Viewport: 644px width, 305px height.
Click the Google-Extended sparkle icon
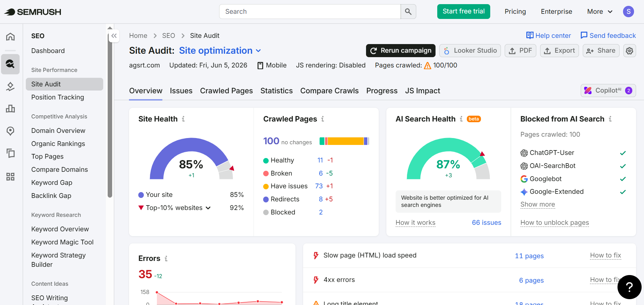point(524,192)
